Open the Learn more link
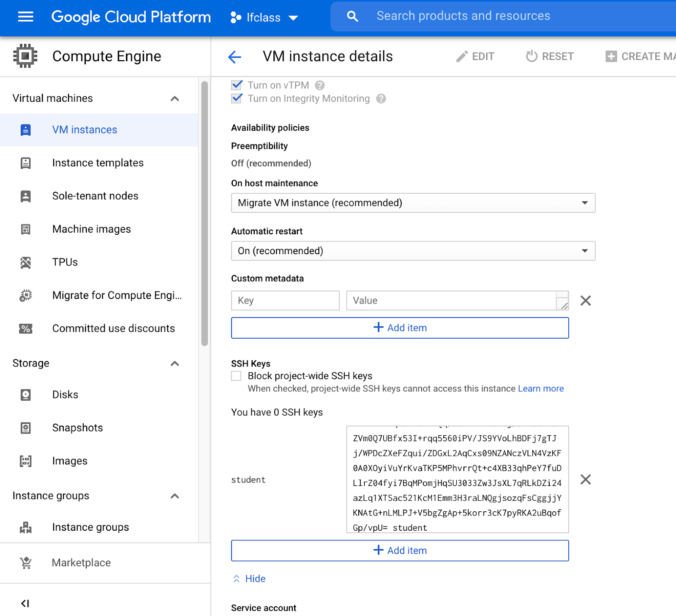This screenshot has height=616, width=676. coord(541,388)
